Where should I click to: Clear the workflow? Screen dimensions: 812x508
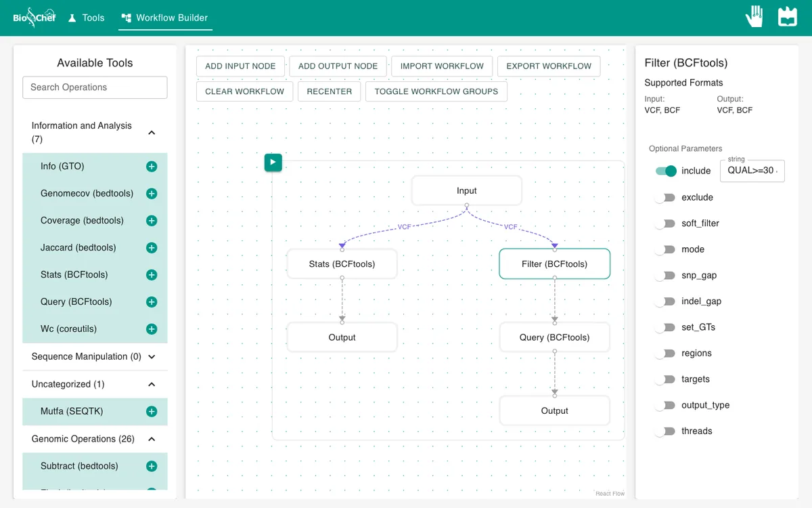245,91
